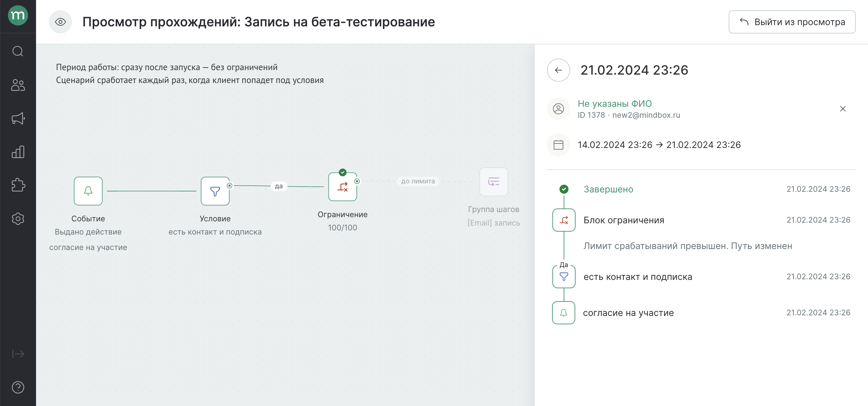Click 'Период работы' info line
868x406 pixels.
(x=167, y=67)
